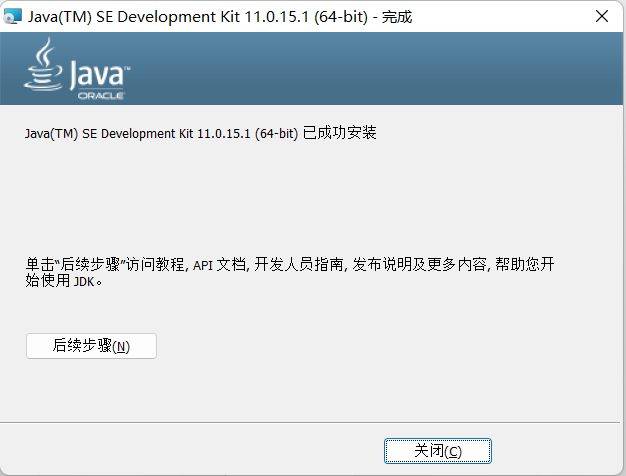Click the 关闭(C) button

(x=438, y=451)
